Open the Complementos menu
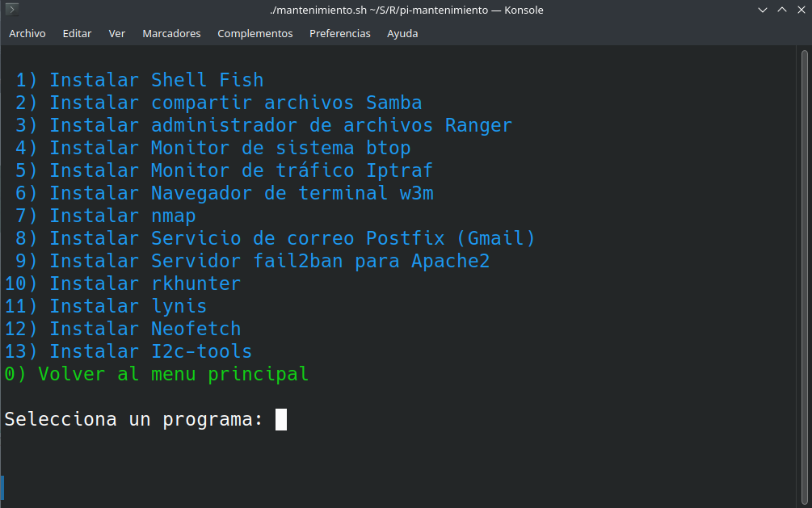812x508 pixels. coord(255,34)
